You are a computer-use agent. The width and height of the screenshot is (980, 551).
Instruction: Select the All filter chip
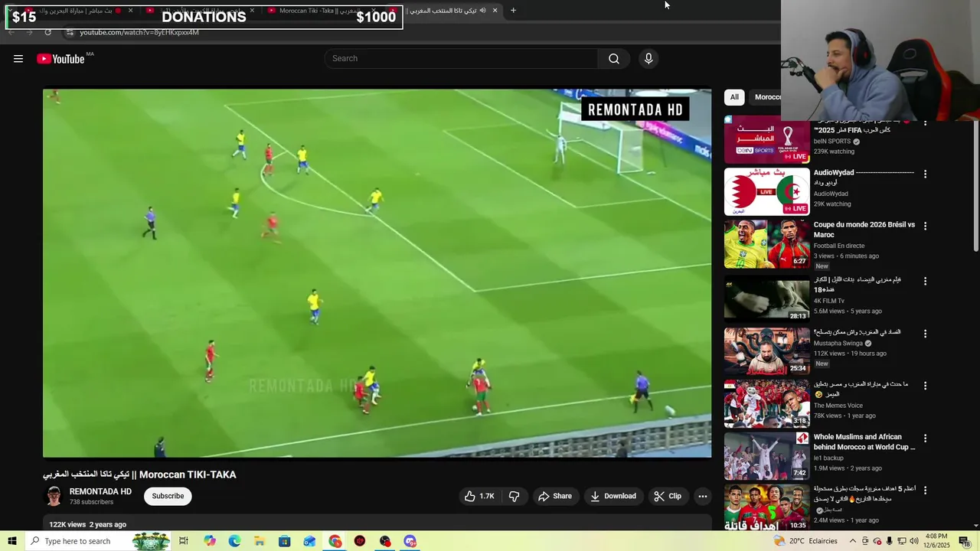(734, 97)
